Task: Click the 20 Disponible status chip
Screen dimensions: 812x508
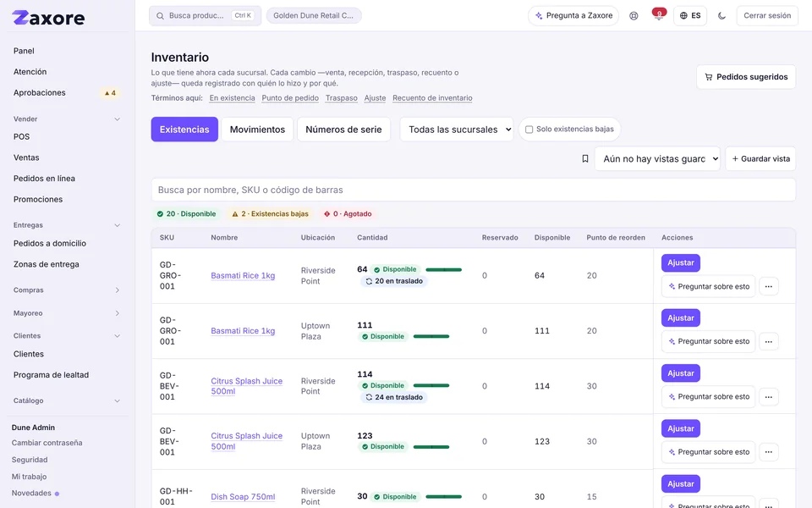Action: pyautogui.click(x=186, y=213)
